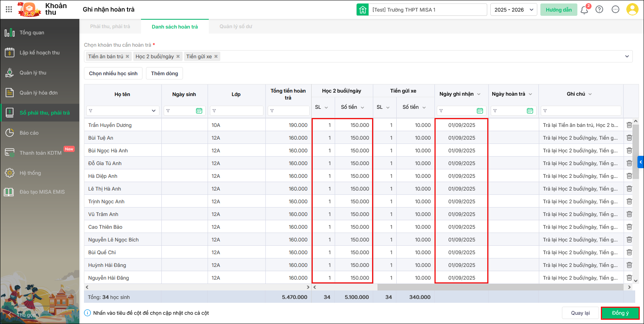Collapse the sidebar with Thu gọn

pos(23,315)
